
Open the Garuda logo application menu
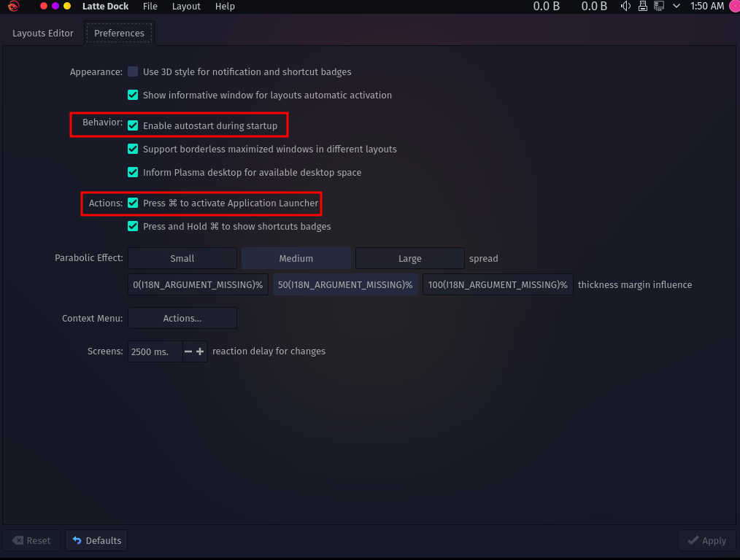(14, 6)
